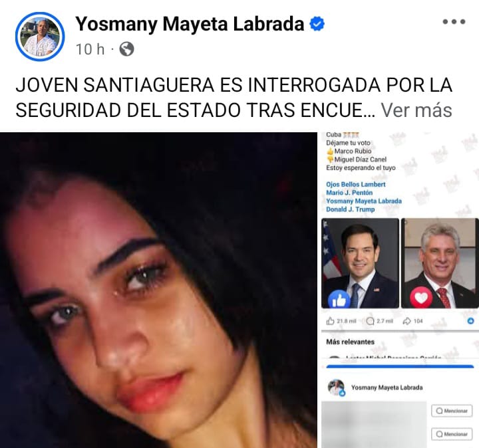Open the large photo of the young woman
The image size is (479, 448).
pyautogui.click(x=158, y=290)
